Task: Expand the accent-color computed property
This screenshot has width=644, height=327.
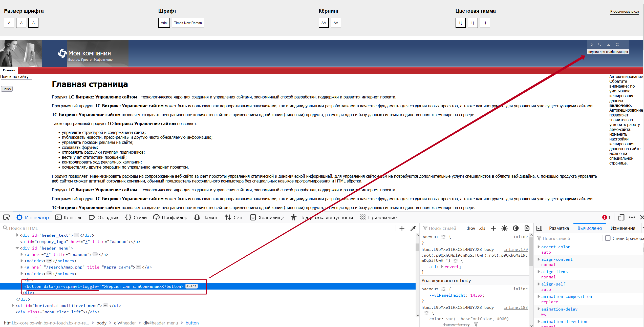Action: tap(539, 247)
